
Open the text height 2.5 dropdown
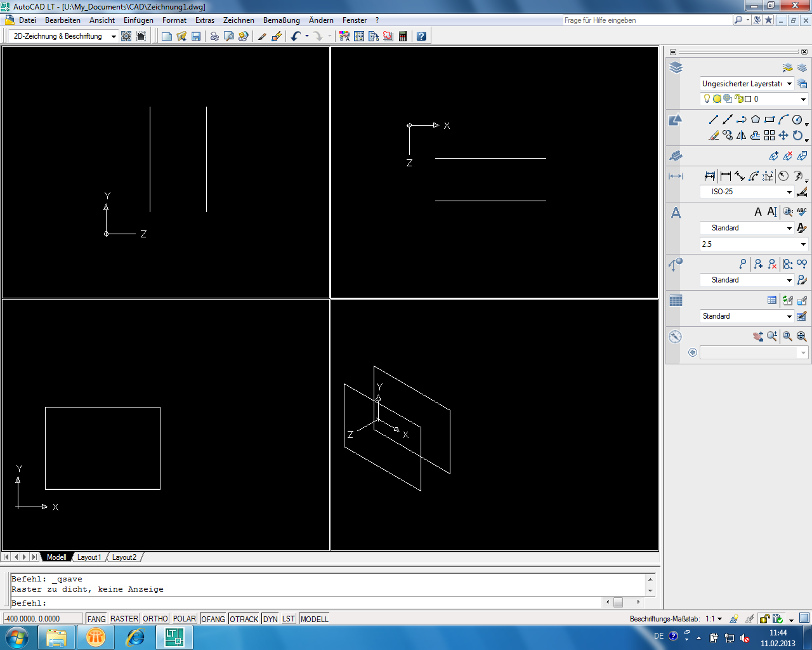(x=754, y=244)
